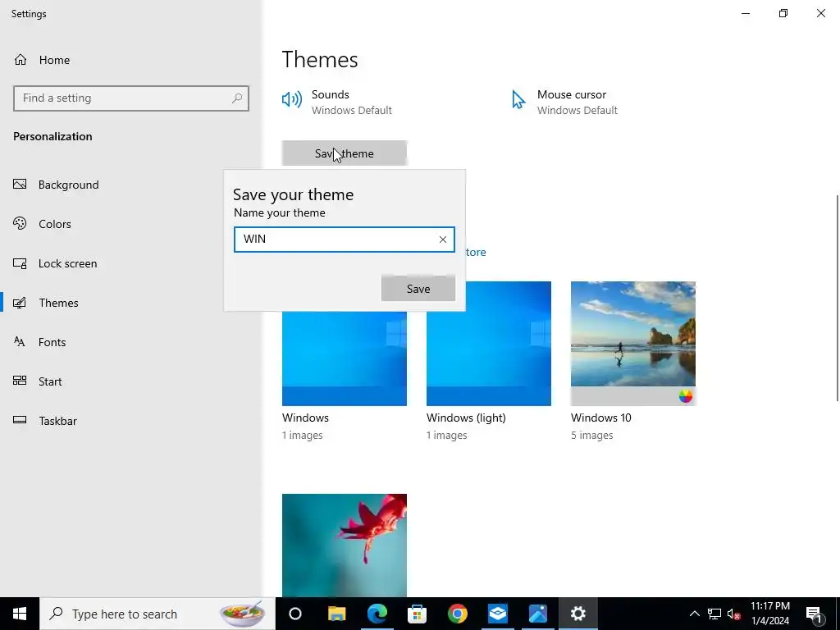Click the Save theme button

pyautogui.click(x=345, y=153)
